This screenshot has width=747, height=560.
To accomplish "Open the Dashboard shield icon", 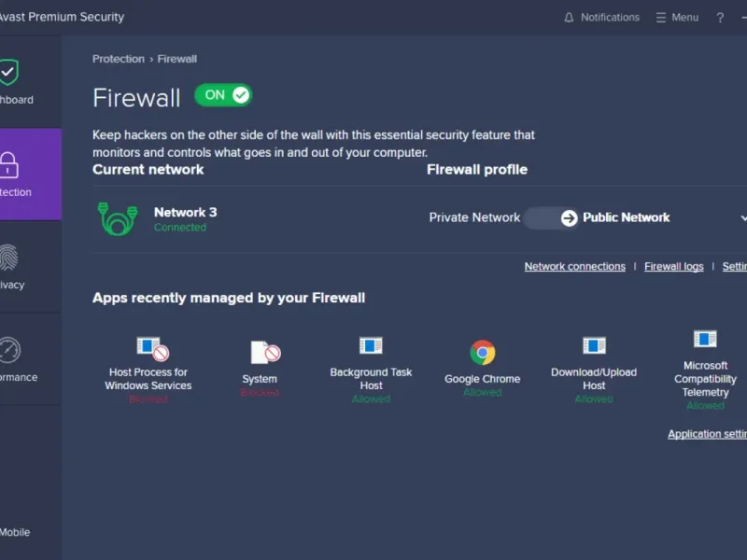I will pos(8,72).
